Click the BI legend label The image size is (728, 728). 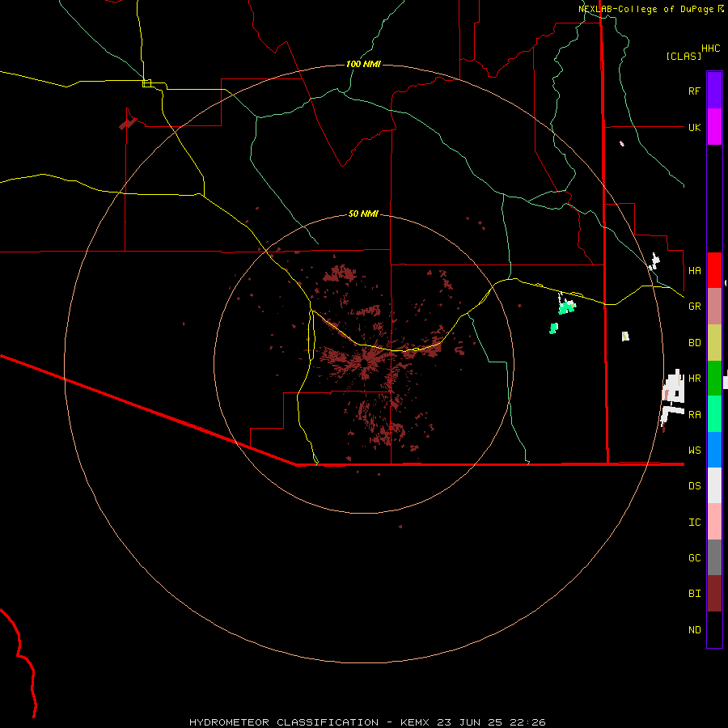[x=694, y=594]
